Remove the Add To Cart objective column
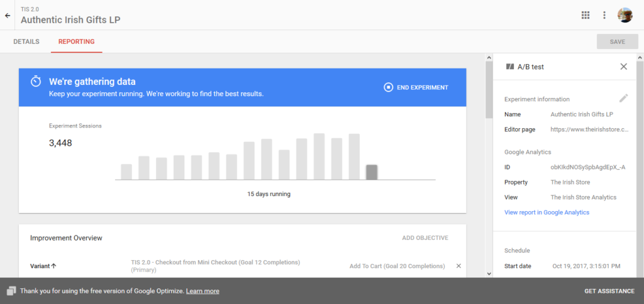 click(x=458, y=266)
